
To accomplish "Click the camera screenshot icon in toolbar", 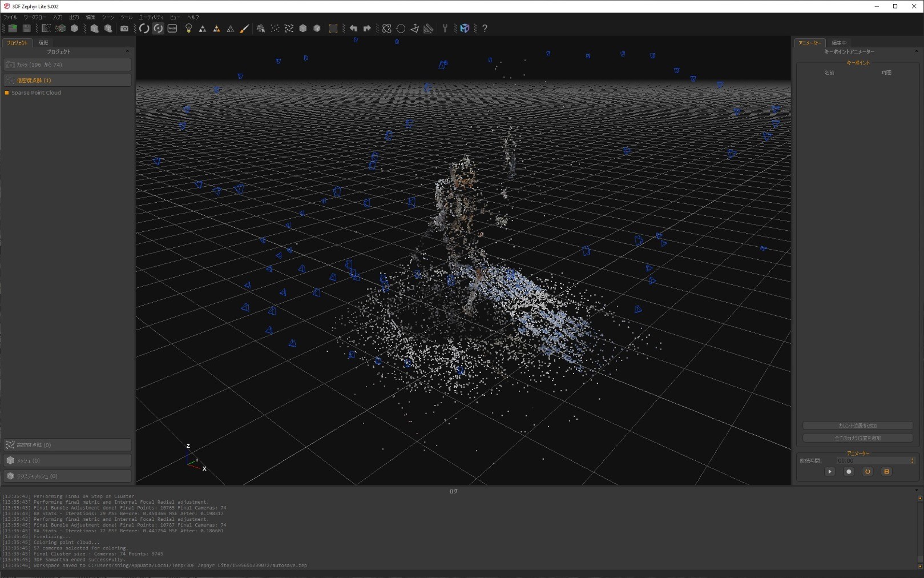I will [x=124, y=29].
